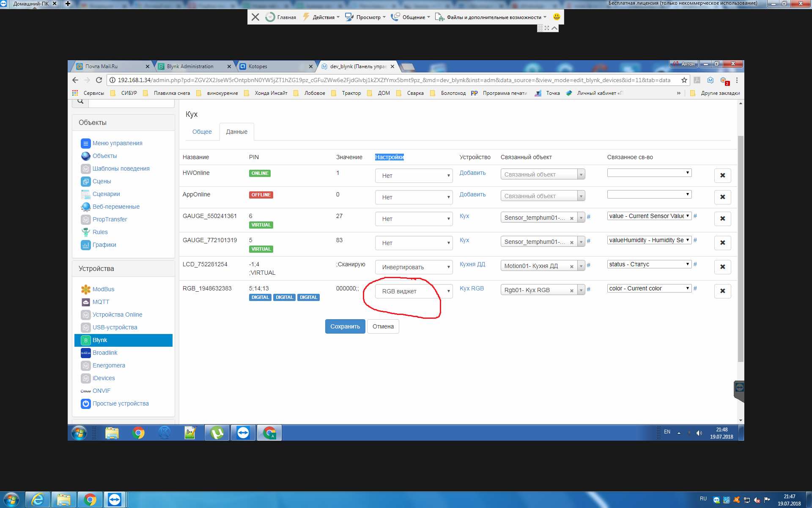Screen dimensions: 812x508
Task: Switch to Blynk Administration browser tab
Action: (x=190, y=66)
